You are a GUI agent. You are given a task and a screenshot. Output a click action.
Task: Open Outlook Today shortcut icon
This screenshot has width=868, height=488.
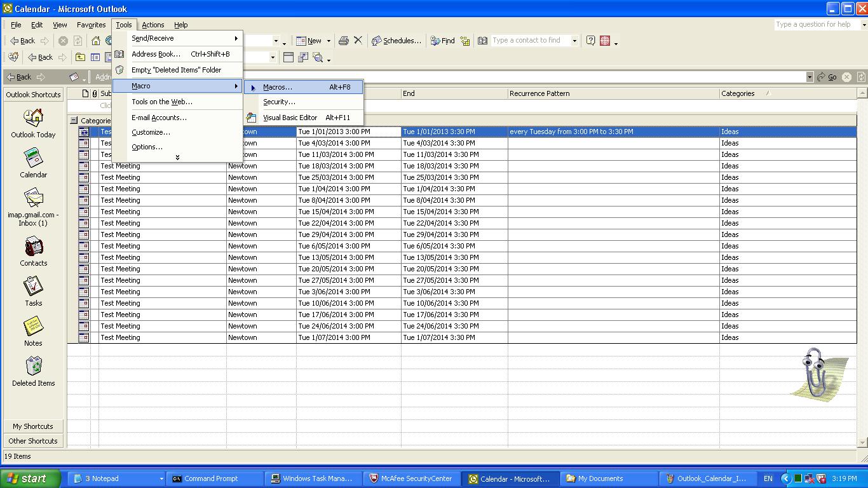pos(33,118)
